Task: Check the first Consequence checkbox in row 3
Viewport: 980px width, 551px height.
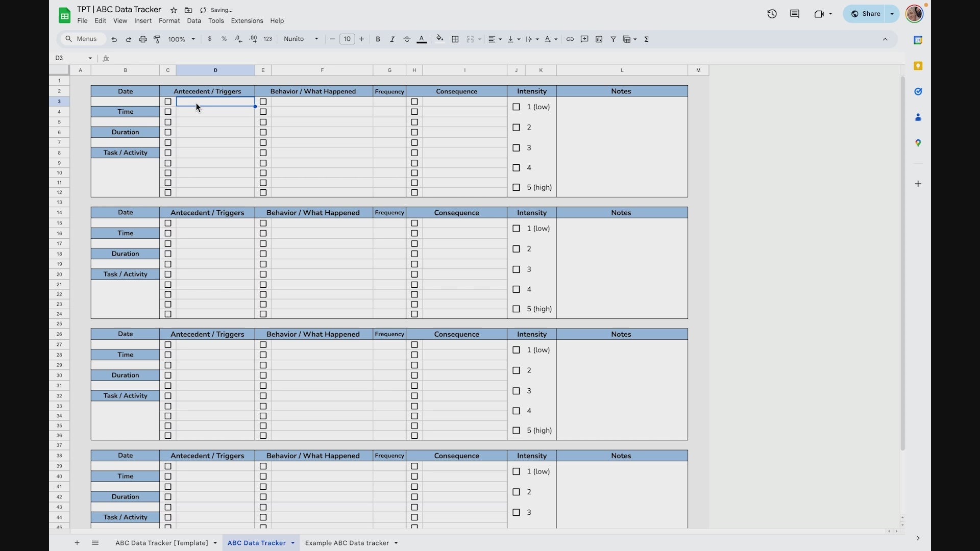Action: coord(414,102)
